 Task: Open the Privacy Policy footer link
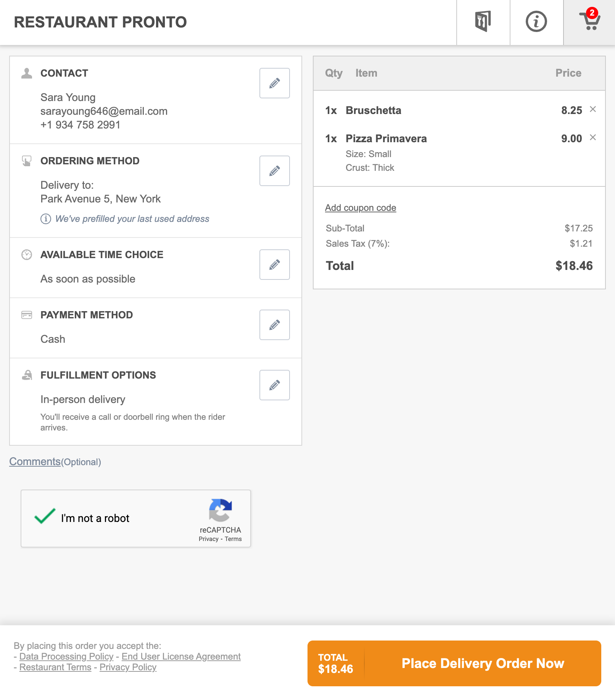coord(128,667)
